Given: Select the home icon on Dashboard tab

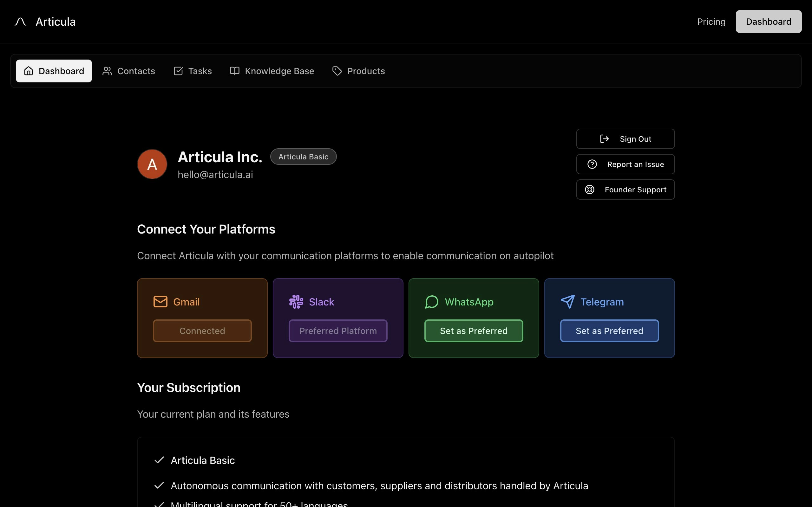Looking at the screenshot, I should (x=29, y=71).
